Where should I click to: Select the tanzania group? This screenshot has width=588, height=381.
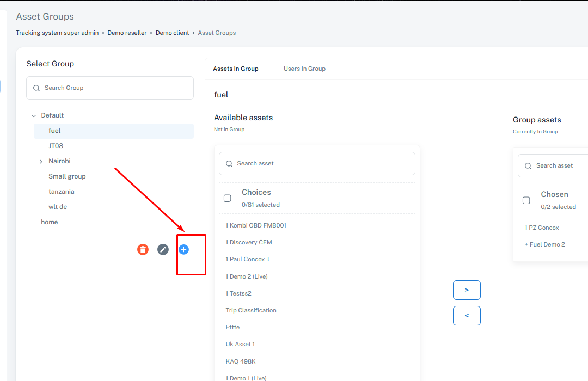pyautogui.click(x=62, y=192)
